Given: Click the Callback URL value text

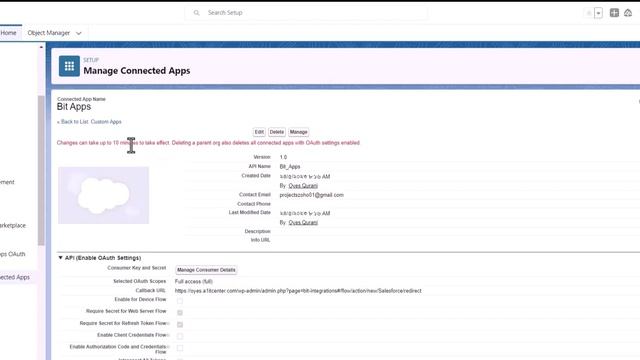Looking at the screenshot, I should click(x=298, y=291).
